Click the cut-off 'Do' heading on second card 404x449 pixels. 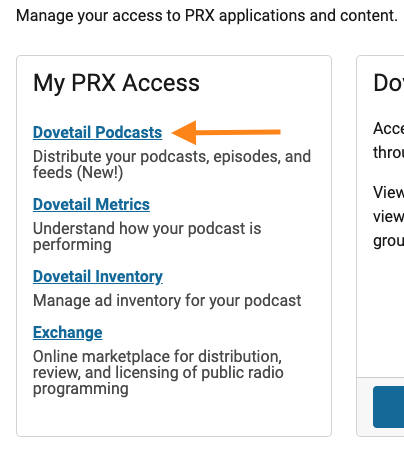point(389,83)
